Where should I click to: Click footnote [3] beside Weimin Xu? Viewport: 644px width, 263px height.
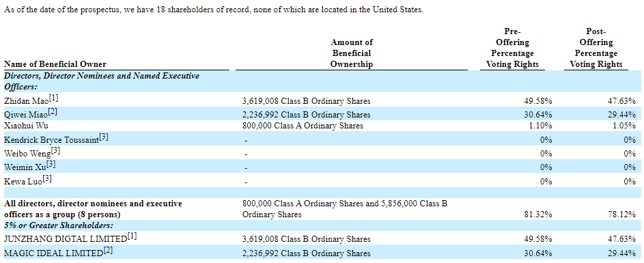pyautogui.click(x=51, y=165)
